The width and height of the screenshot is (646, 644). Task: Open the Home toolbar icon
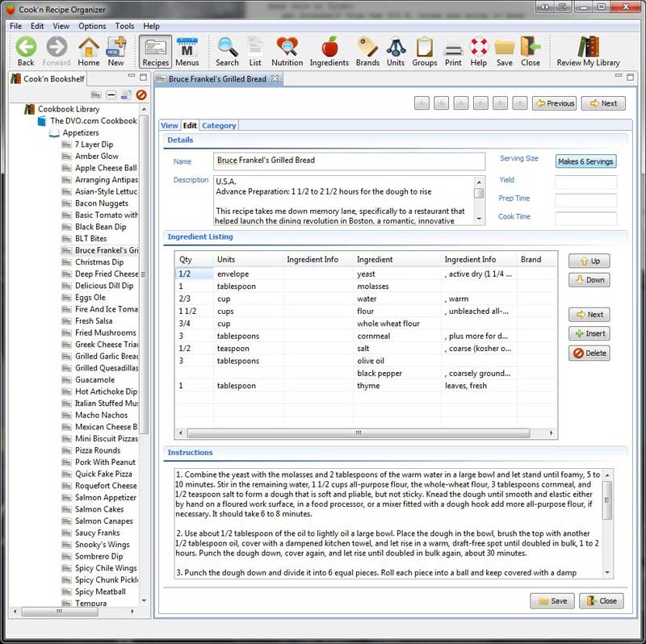click(x=89, y=52)
